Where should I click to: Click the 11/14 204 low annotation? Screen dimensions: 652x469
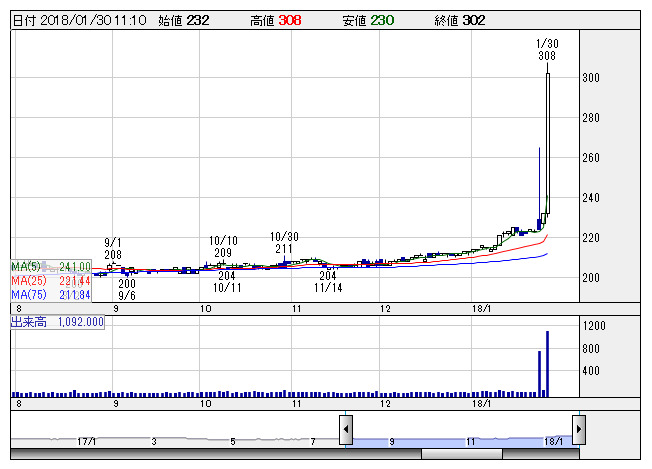coord(328,281)
